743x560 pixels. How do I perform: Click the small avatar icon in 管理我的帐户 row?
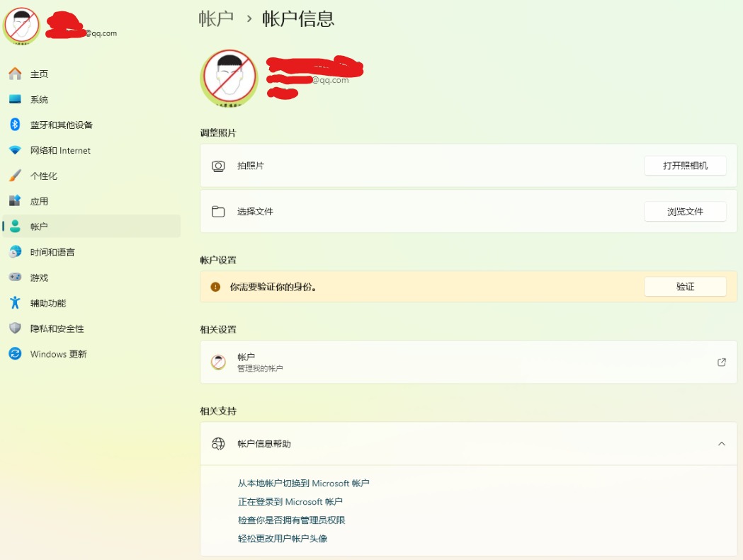click(218, 362)
